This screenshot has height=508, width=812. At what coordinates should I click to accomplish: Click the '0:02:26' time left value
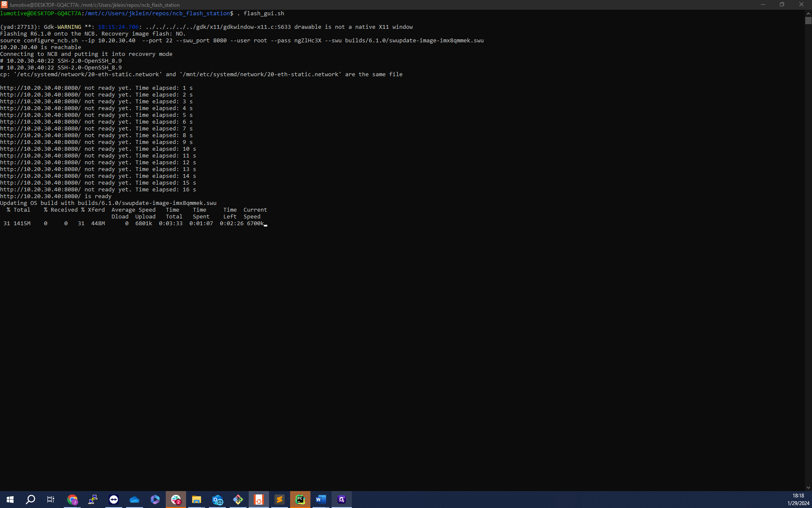[x=232, y=224]
